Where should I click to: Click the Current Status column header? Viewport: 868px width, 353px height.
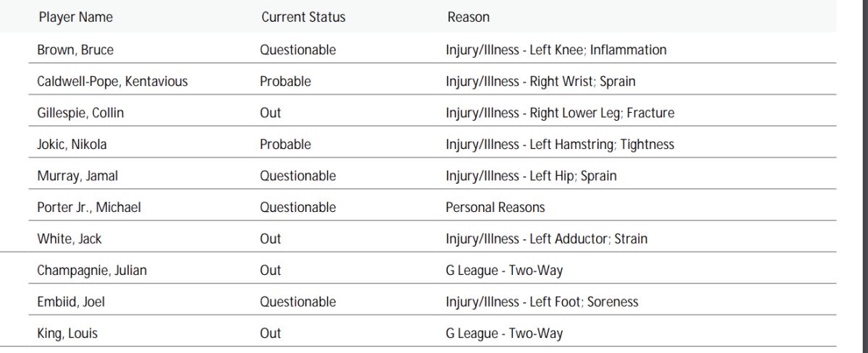pyautogui.click(x=302, y=17)
